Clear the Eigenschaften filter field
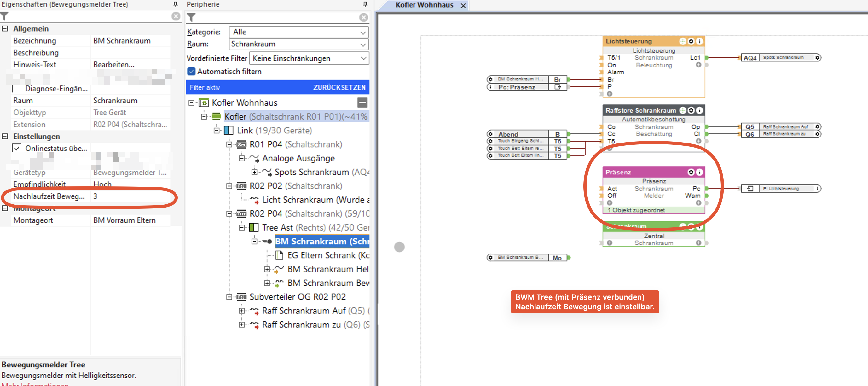The width and height of the screenshot is (868, 386). point(176,16)
